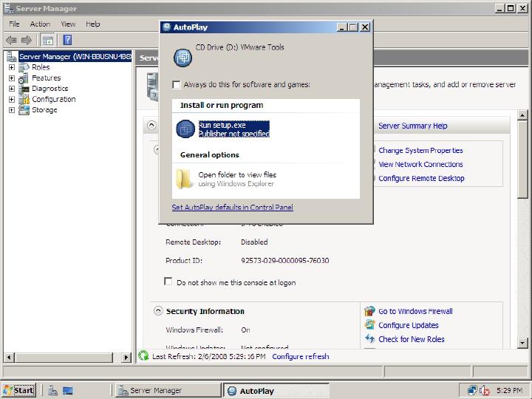532x399 pixels.
Task: Open the Action menu
Action: click(x=40, y=24)
